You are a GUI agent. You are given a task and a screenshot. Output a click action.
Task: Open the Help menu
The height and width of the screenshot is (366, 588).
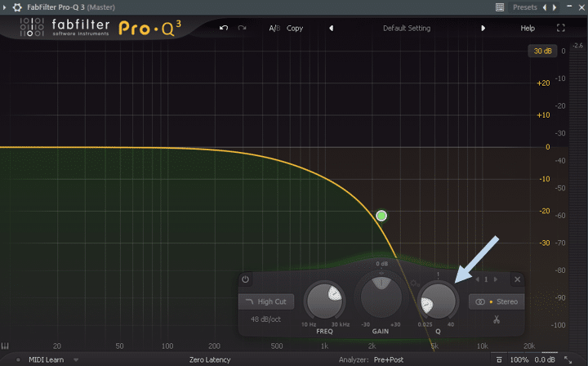coord(528,28)
